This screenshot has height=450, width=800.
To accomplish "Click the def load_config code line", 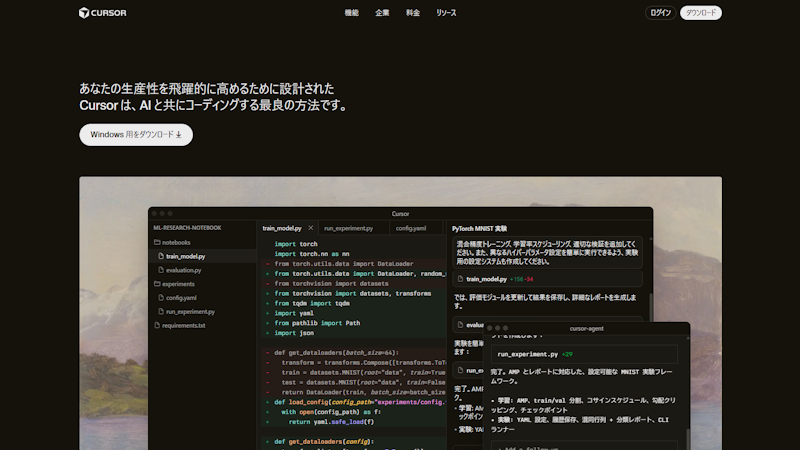I will coord(360,402).
